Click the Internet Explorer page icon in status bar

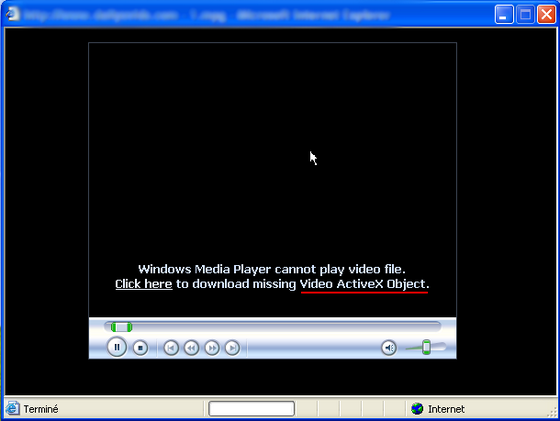point(12,409)
